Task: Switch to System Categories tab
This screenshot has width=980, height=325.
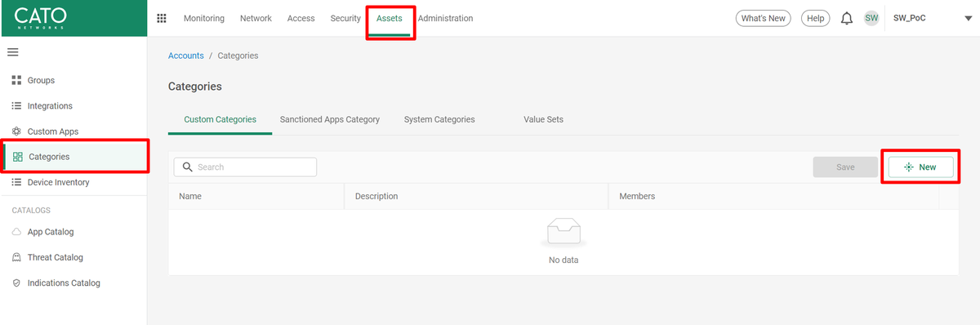Action: pyautogui.click(x=439, y=119)
